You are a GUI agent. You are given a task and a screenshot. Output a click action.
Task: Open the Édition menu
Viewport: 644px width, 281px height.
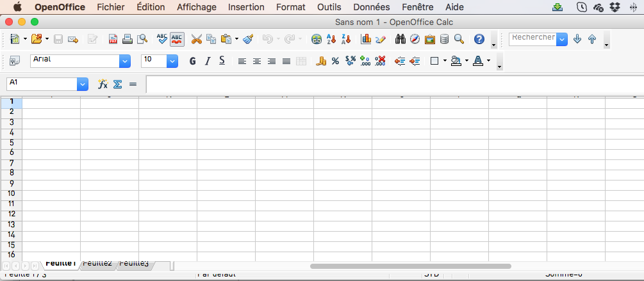click(x=151, y=7)
